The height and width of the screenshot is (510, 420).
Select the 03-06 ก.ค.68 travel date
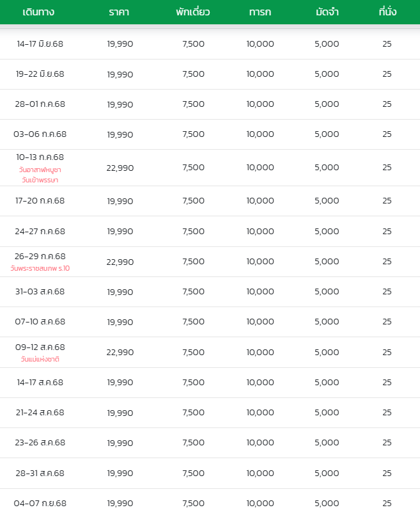pos(40,134)
